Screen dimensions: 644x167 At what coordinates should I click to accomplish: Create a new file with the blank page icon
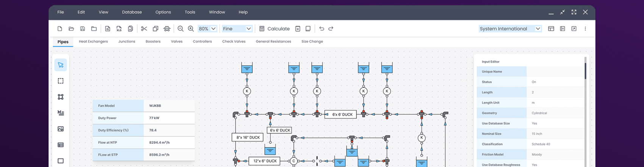pyautogui.click(x=59, y=28)
